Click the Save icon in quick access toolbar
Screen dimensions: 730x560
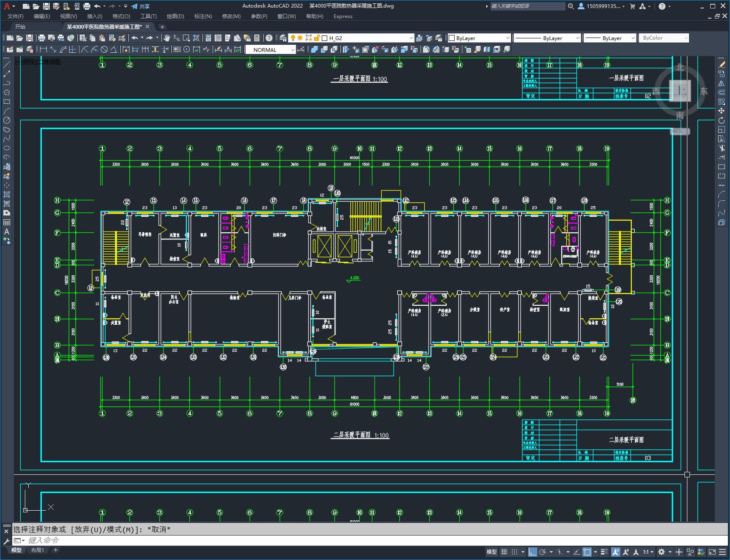point(46,6)
